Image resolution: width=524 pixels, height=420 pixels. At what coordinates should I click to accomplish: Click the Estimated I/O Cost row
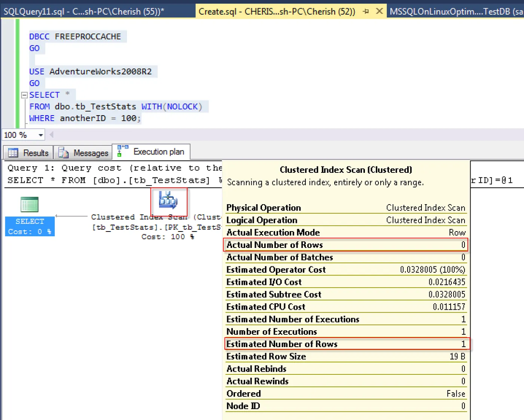point(346,282)
